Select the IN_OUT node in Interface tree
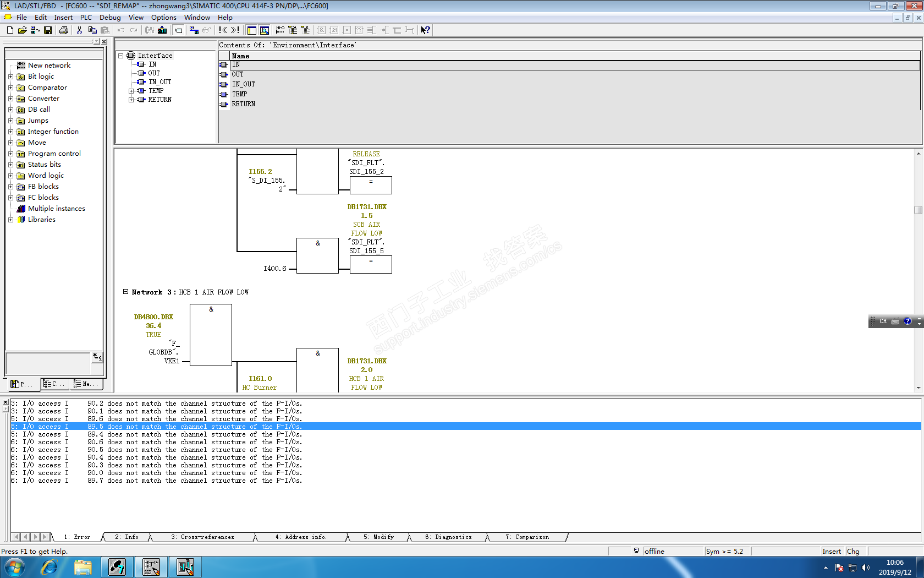924x578 pixels. [x=160, y=82]
